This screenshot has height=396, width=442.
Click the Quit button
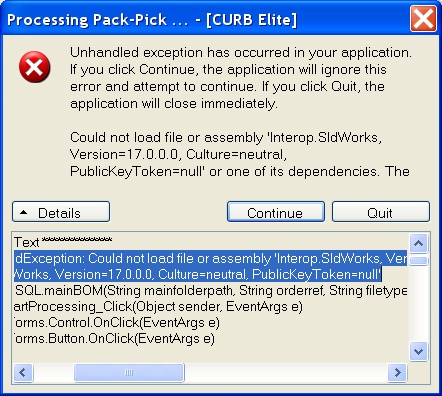point(381,212)
